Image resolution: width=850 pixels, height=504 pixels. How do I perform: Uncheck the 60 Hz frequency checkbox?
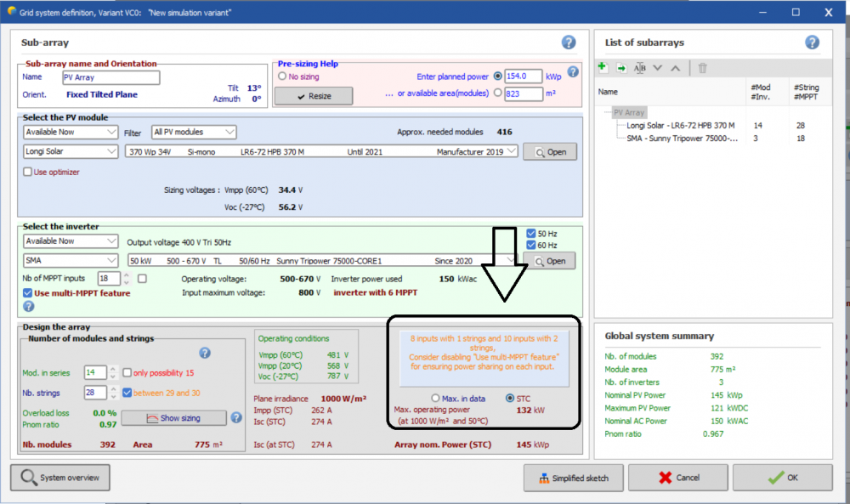tap(531, 246)
